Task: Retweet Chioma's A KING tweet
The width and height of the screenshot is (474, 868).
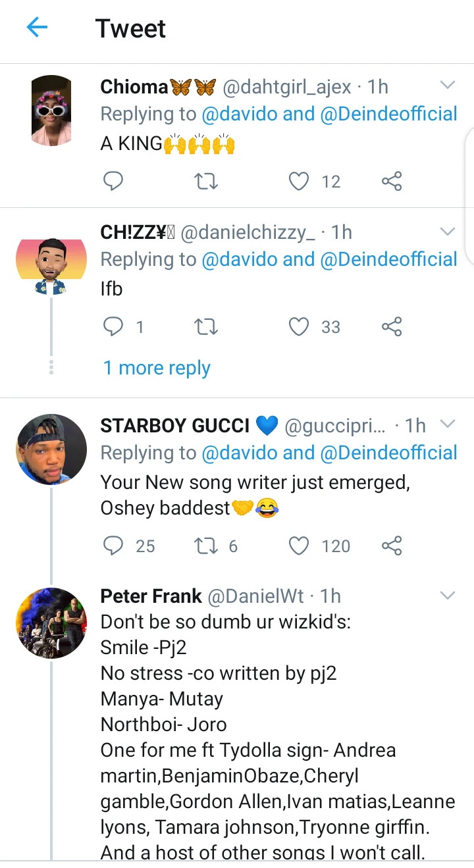Action: pos(207,181)
